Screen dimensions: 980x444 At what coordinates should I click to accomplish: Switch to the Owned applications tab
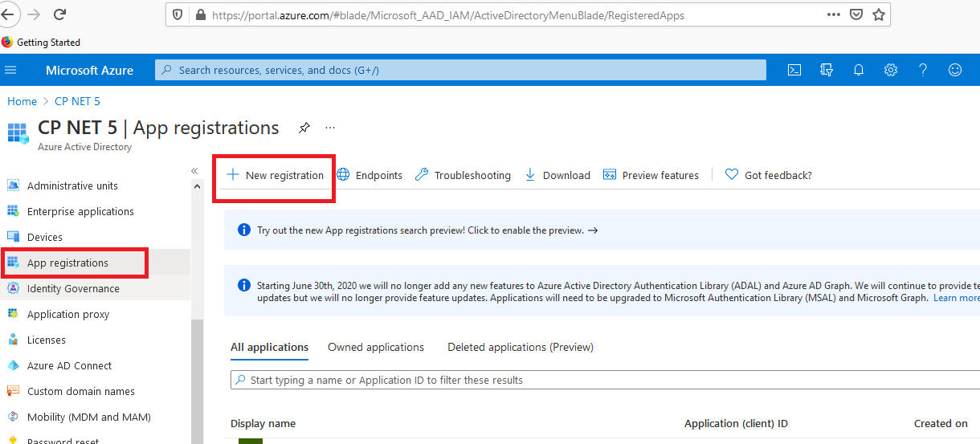376,347
